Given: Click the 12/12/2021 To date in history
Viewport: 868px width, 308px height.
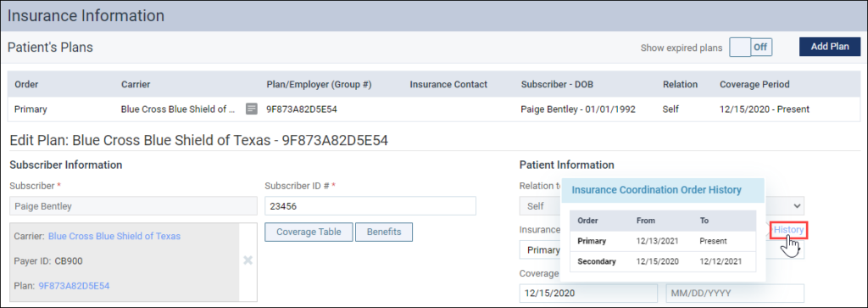Looking at the screenshot, I should coord(721,261).
